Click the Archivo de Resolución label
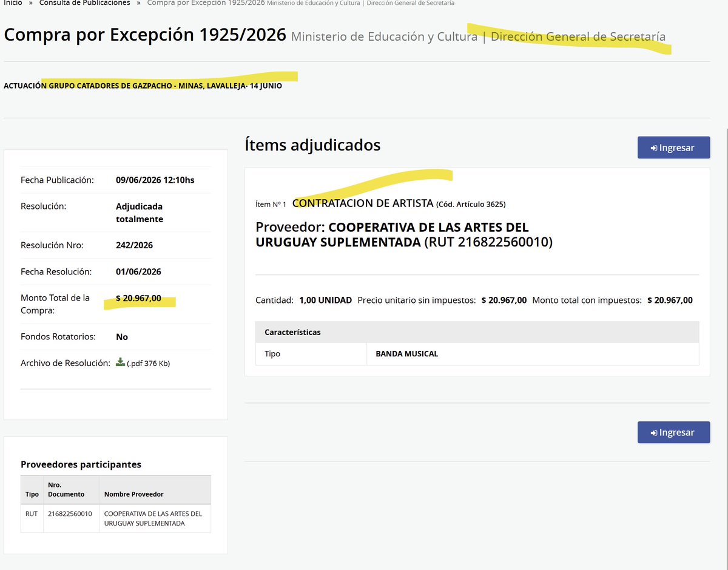Image resolution: width=728 pixels, height=570 pixels. (x=66, y=363)
